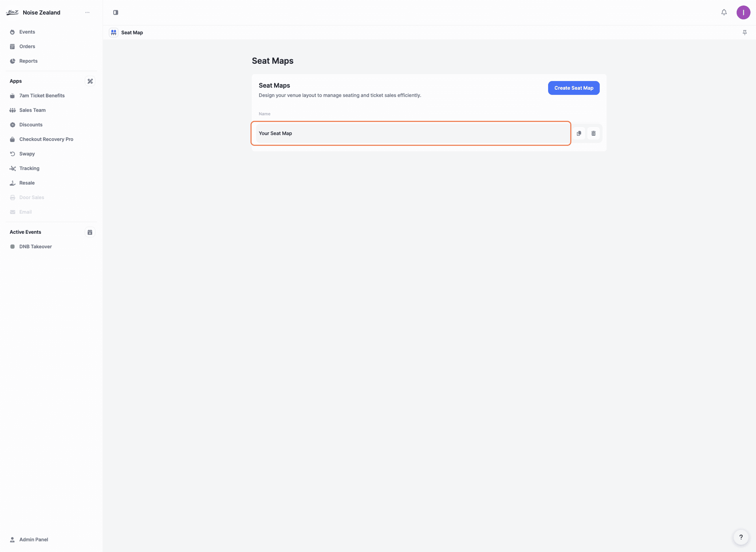756x552 pixels.
Task: Go to the Admin Panel
Action: tap(33, 539)
